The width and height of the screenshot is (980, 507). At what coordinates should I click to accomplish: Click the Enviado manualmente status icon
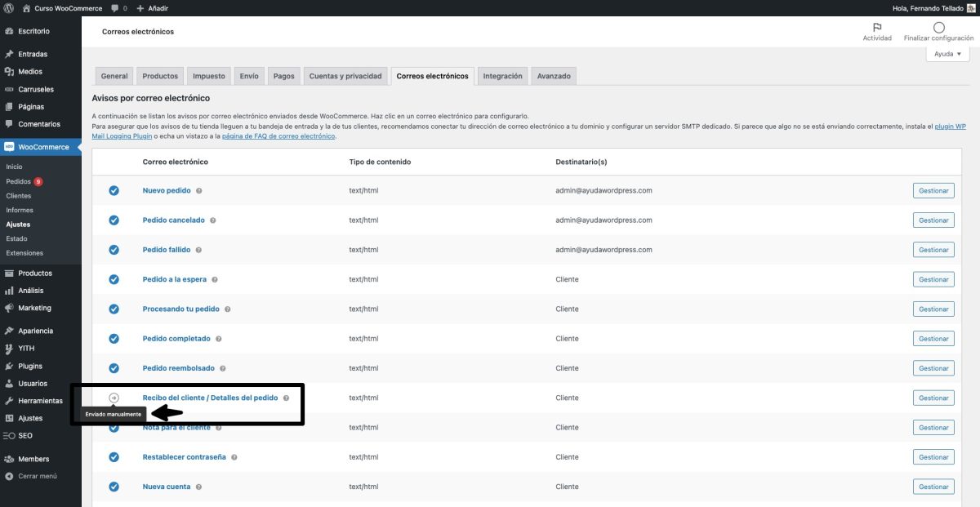[114, 398]
